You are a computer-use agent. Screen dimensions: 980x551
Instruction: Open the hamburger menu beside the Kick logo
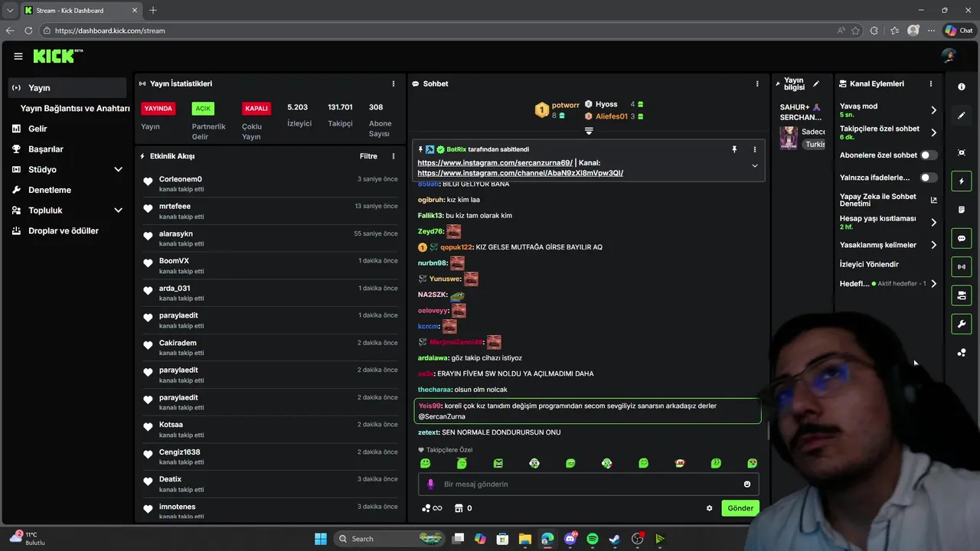point(18,56)
